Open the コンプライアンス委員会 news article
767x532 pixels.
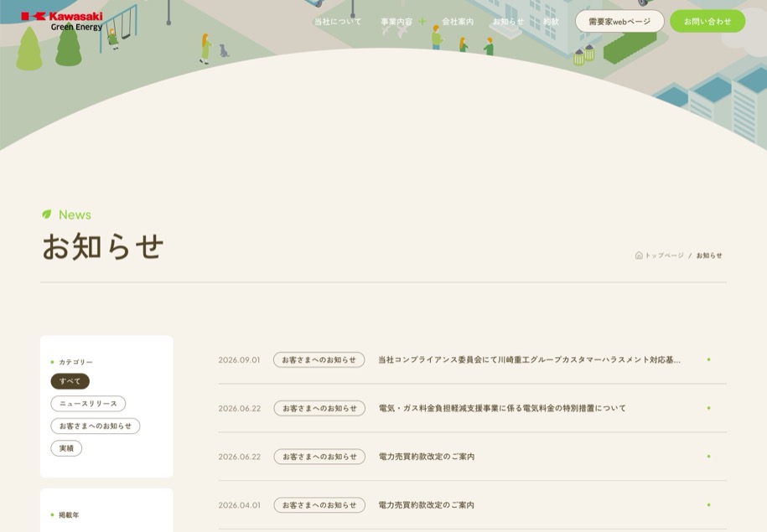tap(529, 360)
